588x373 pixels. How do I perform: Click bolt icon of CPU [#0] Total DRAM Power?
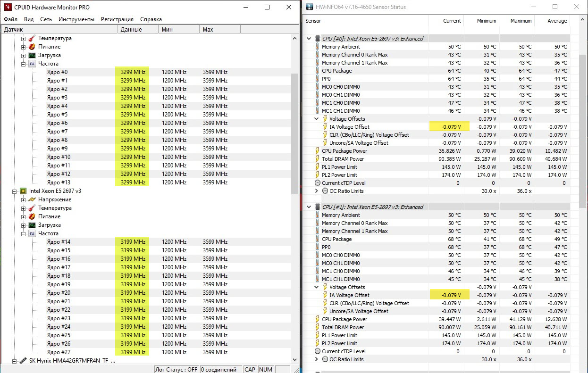317,159
